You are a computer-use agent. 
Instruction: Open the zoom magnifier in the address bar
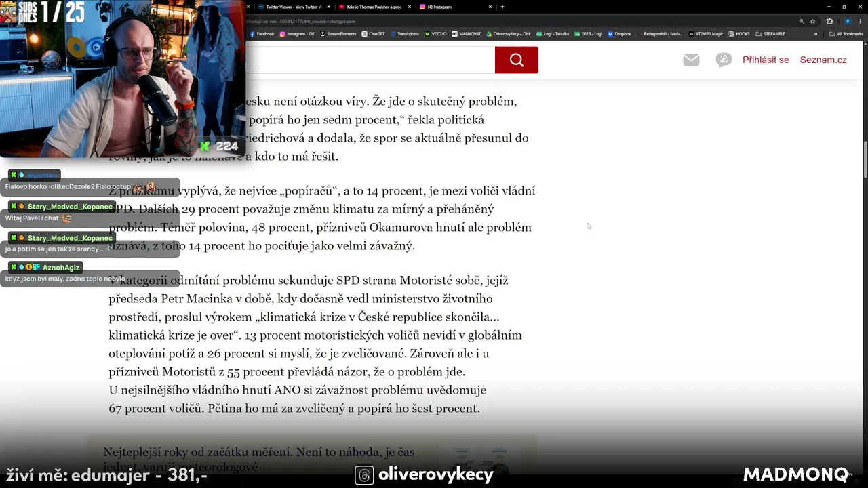coord(802,21)
